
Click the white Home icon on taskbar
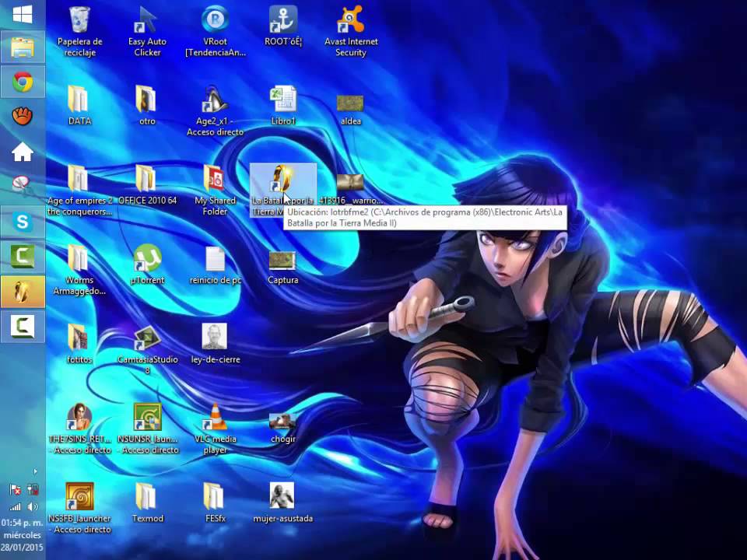click(x=23, y=152)
